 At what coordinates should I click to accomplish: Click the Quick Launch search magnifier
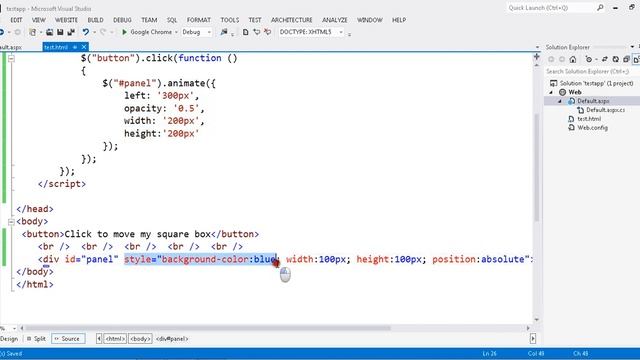600,8
